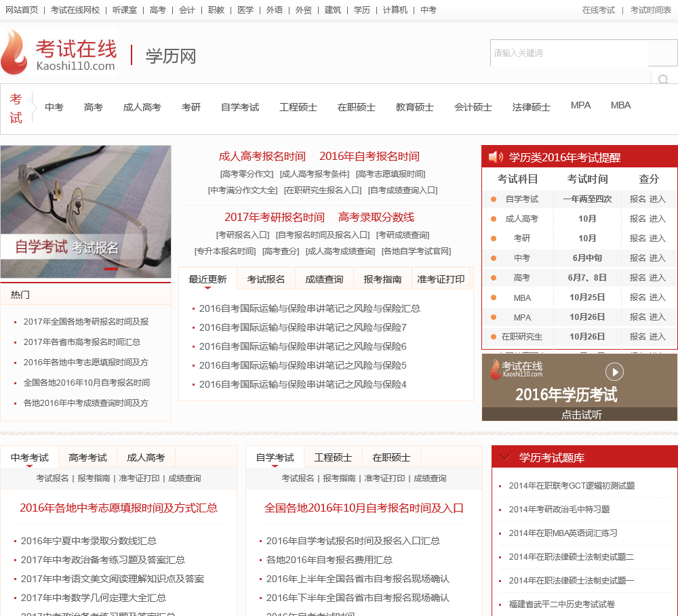Open 各地2016年自考报名费用汇总
Screen dimensions: 678x616
(330, 560)
